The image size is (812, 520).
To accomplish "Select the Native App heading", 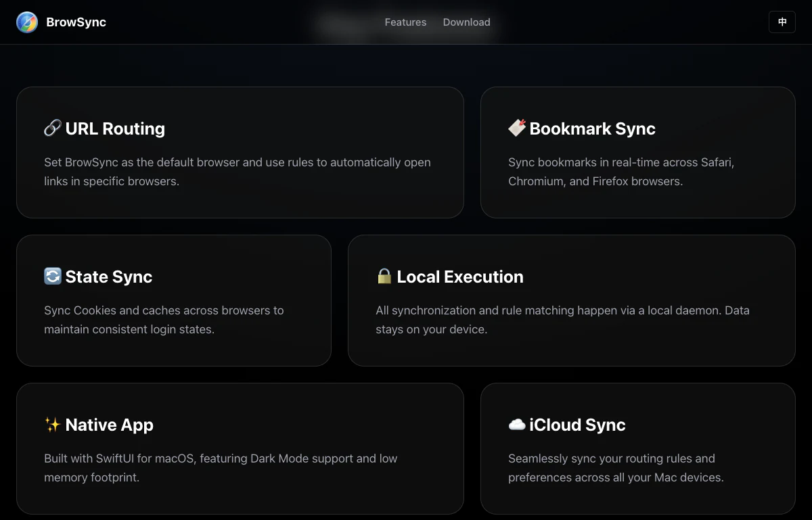I will click(110, 425).
